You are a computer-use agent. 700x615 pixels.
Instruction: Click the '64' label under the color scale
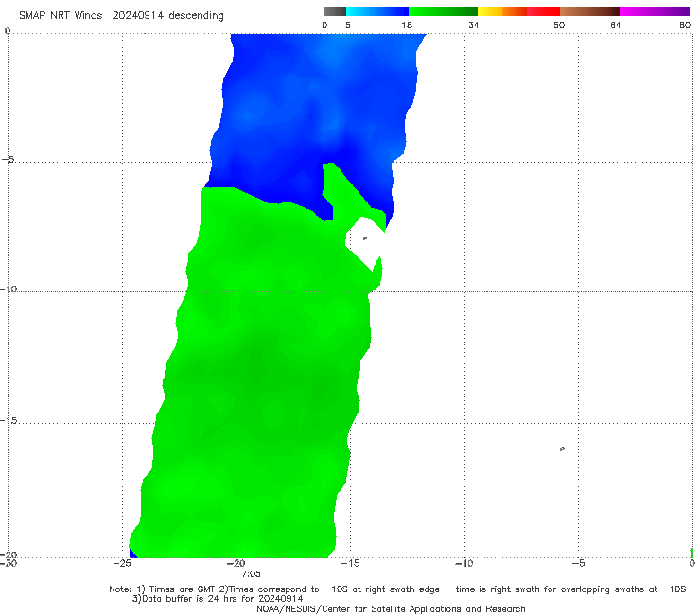coord(616,25)
